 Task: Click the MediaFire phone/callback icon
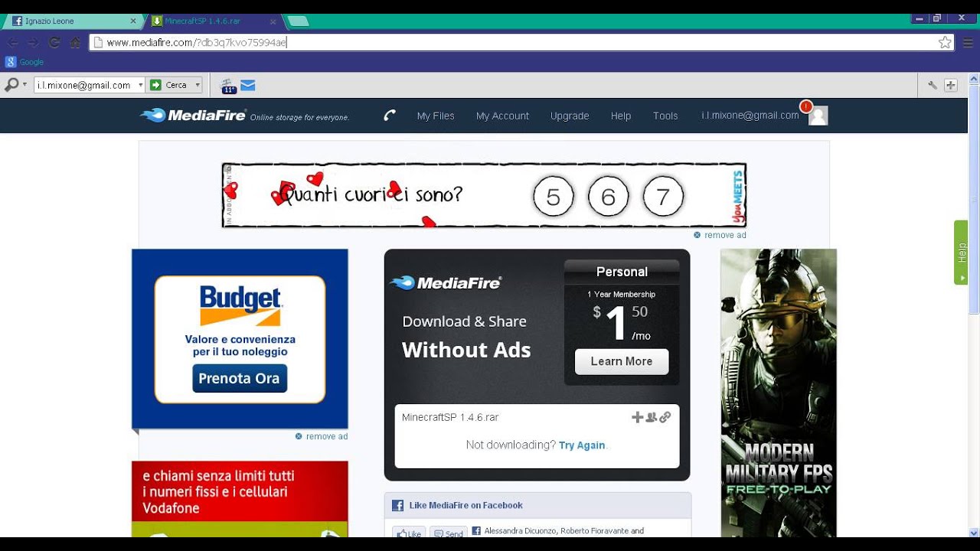390,116
